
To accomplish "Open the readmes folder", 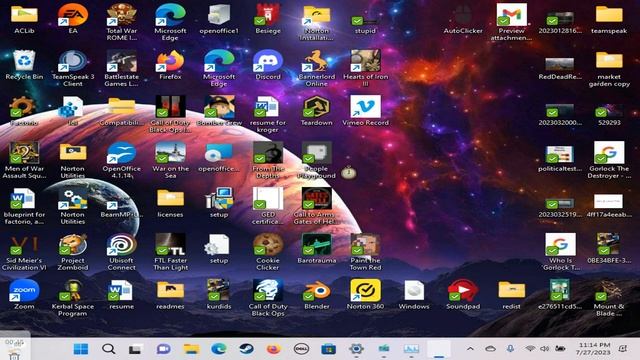I will point(170,291).
